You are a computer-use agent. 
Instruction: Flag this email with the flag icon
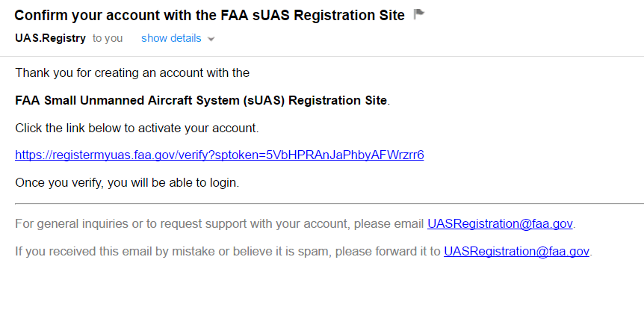(419, 15)
